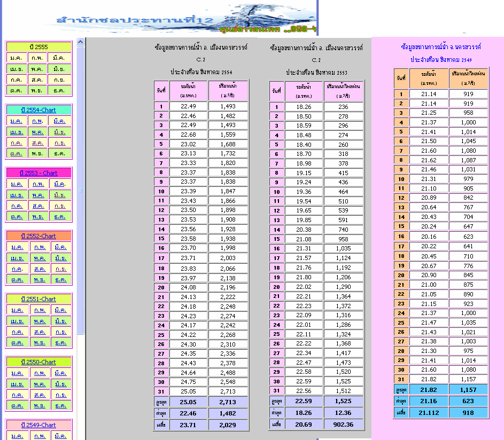The height and width of the screenshot is (440, 504).
Task: Go to the ปี 2552-Chart link
Action: (38, 235)
